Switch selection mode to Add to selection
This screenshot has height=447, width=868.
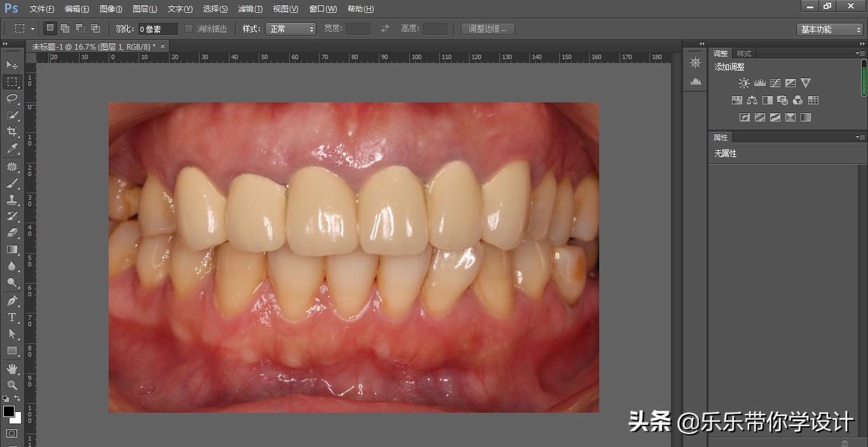tap(64, 29)
